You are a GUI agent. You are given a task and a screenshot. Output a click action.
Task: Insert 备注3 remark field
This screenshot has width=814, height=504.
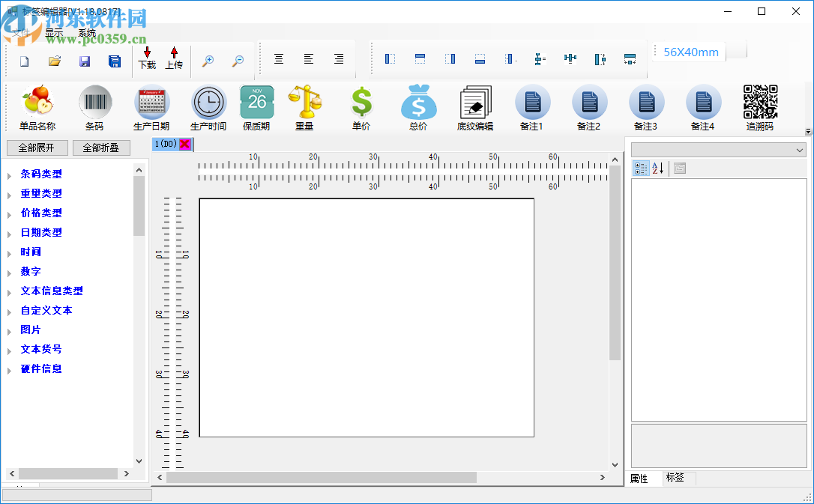646,108
